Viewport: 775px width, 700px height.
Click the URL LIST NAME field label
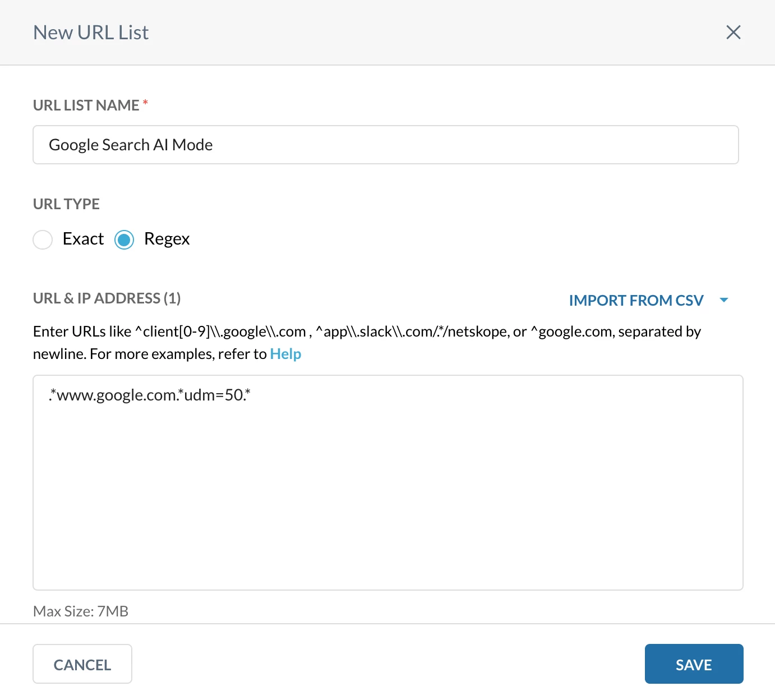[x=86, y=105]
